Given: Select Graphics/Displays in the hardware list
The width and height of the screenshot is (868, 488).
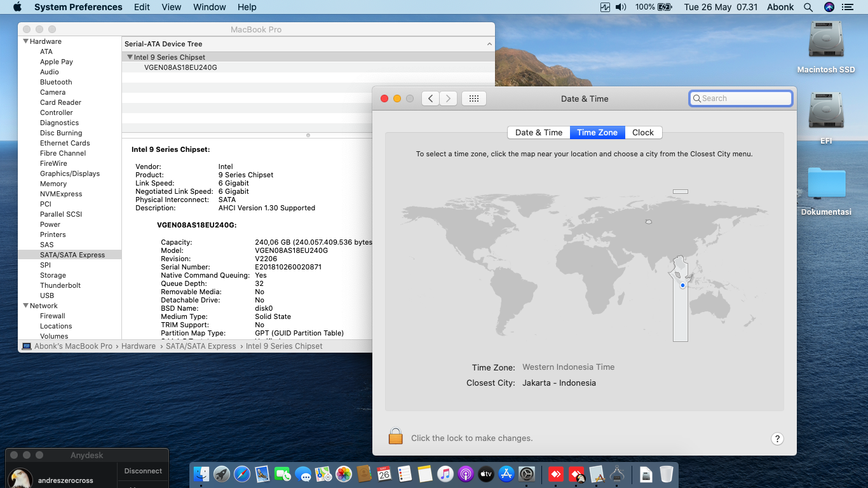Looking at the screenshot, I should (70, 173).
